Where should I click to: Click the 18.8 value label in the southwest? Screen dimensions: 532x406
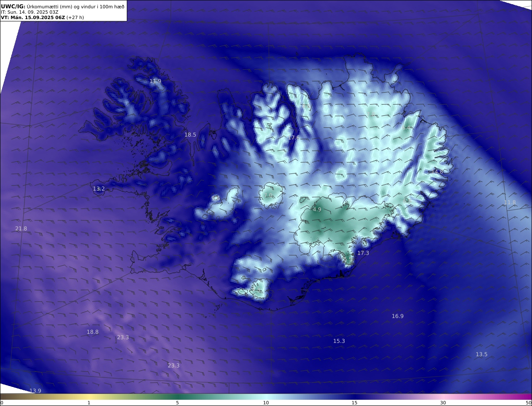pyautogui.click(x=93, y=332)
